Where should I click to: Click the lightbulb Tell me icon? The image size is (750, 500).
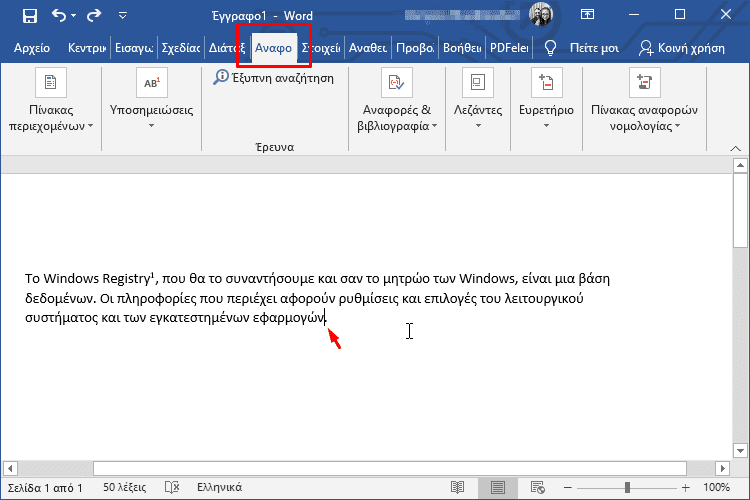click(551, 48)
